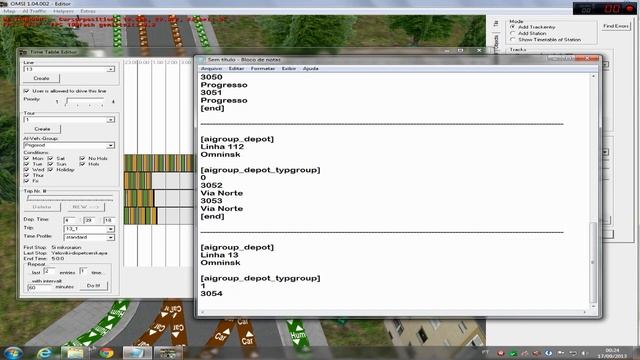Click the interval minutes field
Image resolution: width=640 pixels, height=360 pixels.
pyautogui.click(x=40, y=288)
